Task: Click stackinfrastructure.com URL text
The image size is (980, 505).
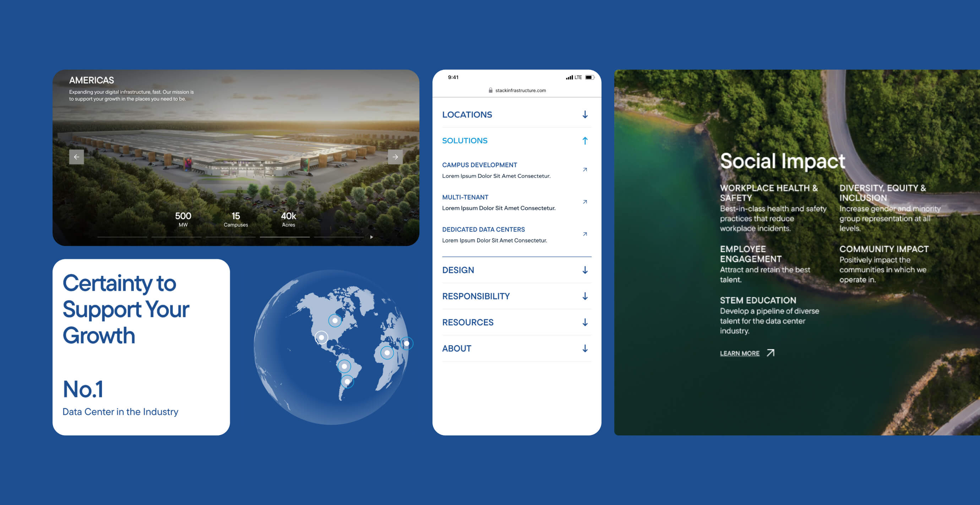Action: click(520, 91)
